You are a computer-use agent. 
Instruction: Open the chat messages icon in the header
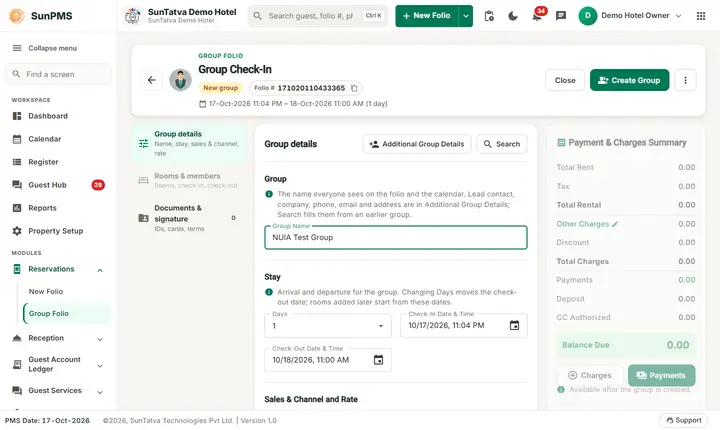tap(561, 16)
